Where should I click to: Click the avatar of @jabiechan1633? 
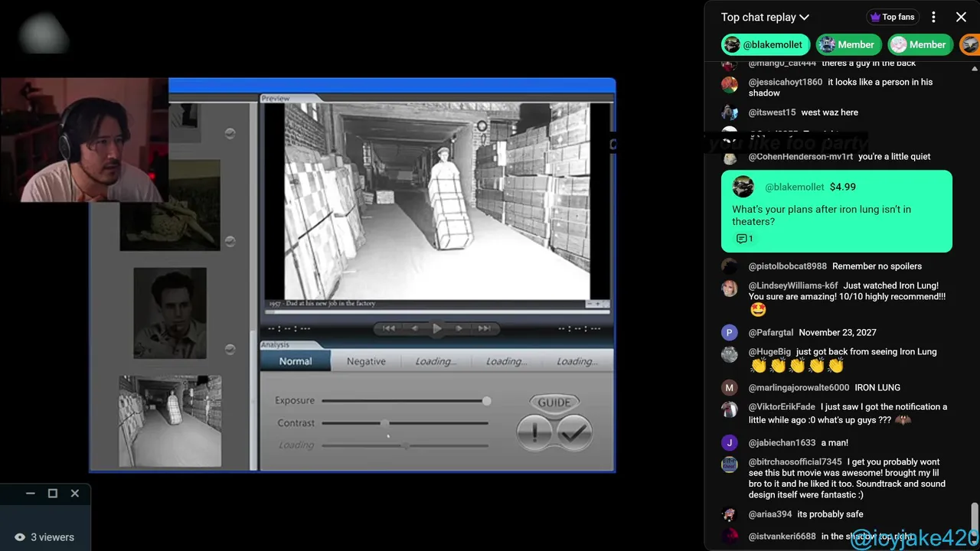730,443
